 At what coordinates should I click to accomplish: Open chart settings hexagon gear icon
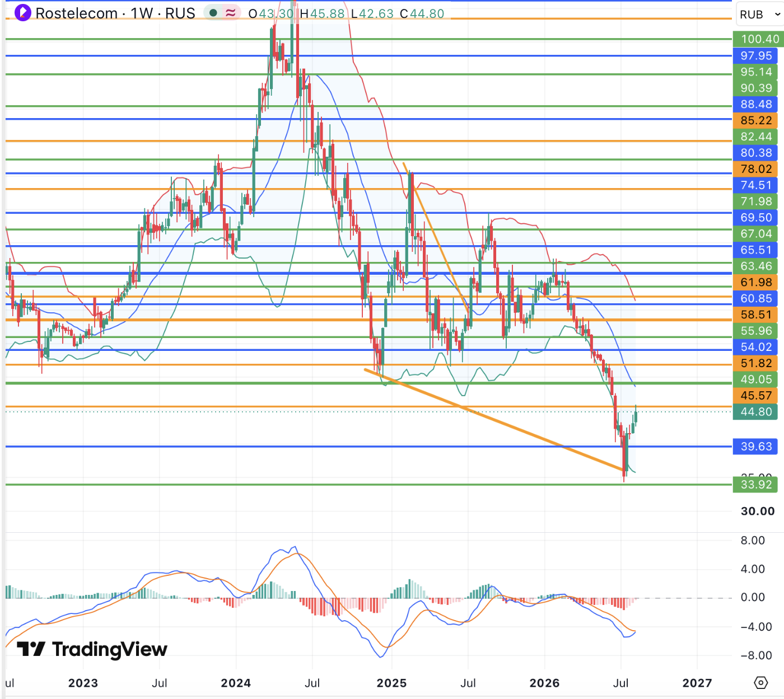coord(760,683)
